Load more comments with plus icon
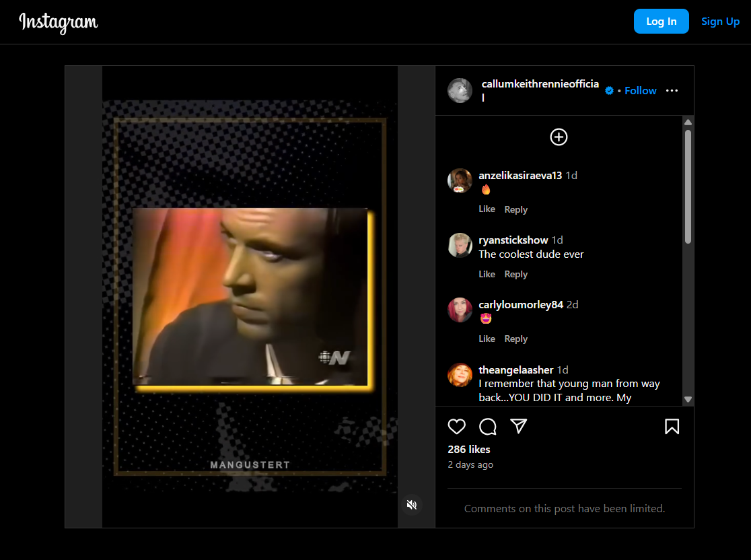The image size is (751, 560). coord(559,137)
